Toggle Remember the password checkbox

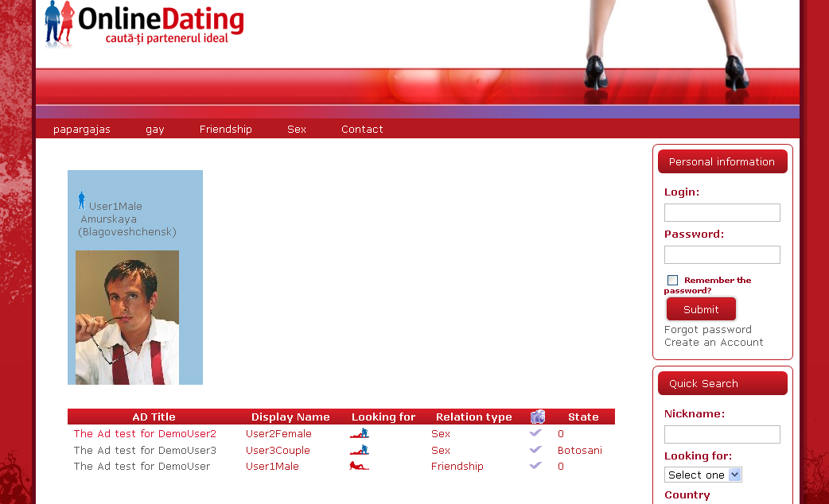[672, 280]
